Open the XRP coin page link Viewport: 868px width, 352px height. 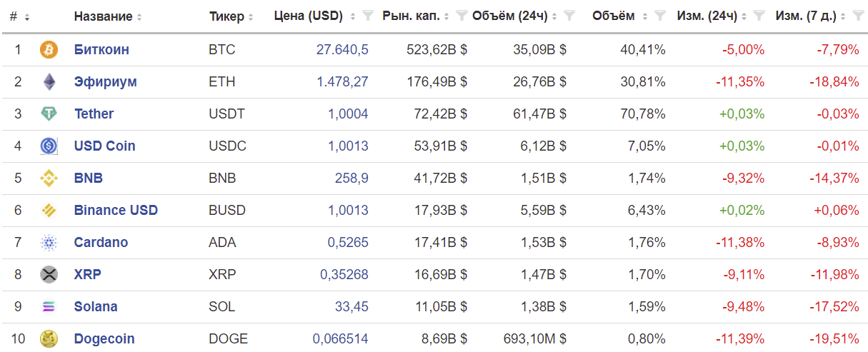point(88,275)
